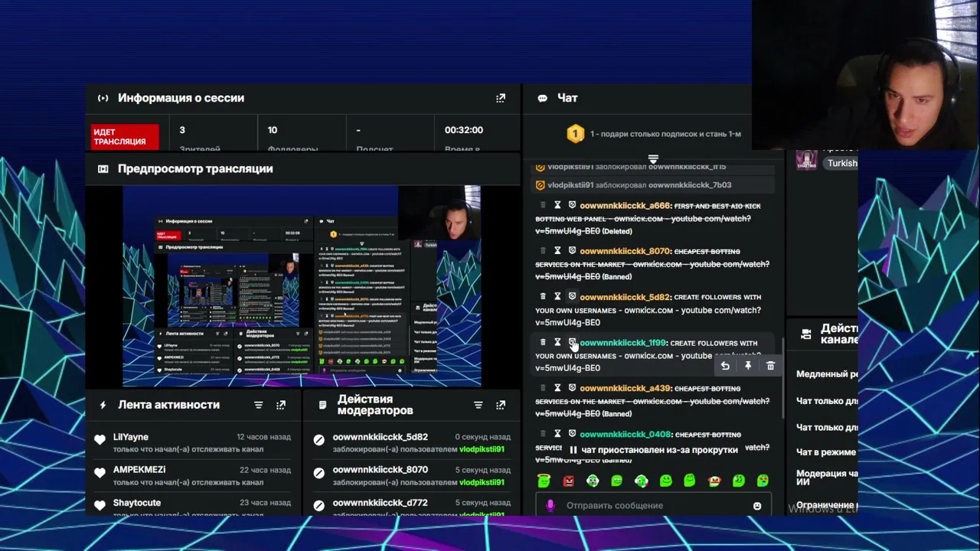Image resolution: width=980 pixels, height=551 pixels.
Task: Insert the red angry emote
Action: pos(568,481)
